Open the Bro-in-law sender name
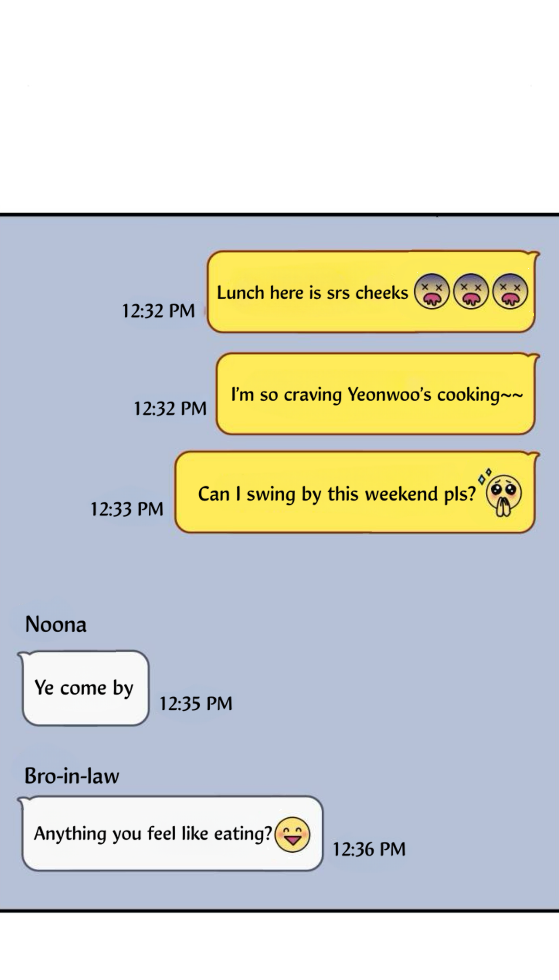Screen dimensions: 559x980 [x=72, y=776]
